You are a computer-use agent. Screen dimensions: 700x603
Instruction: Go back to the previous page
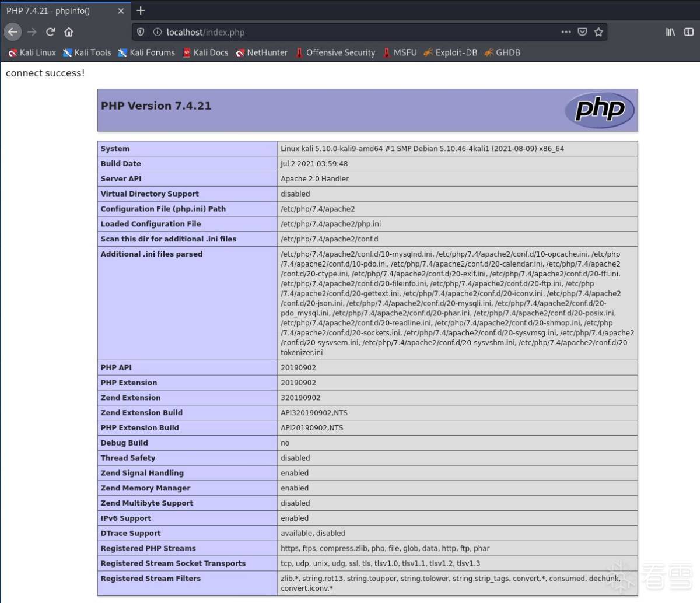(13, 32)
